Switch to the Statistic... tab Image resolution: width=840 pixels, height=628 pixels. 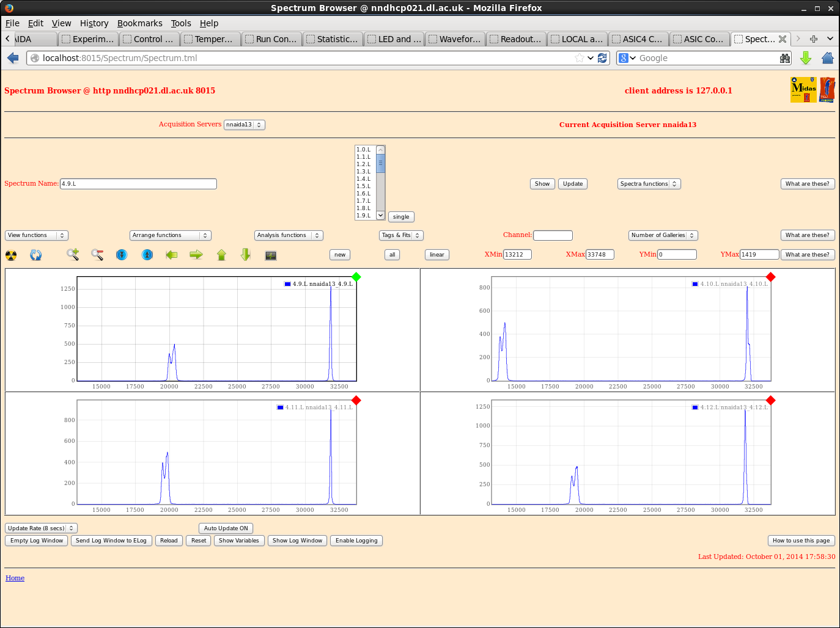tap(333, 39)
